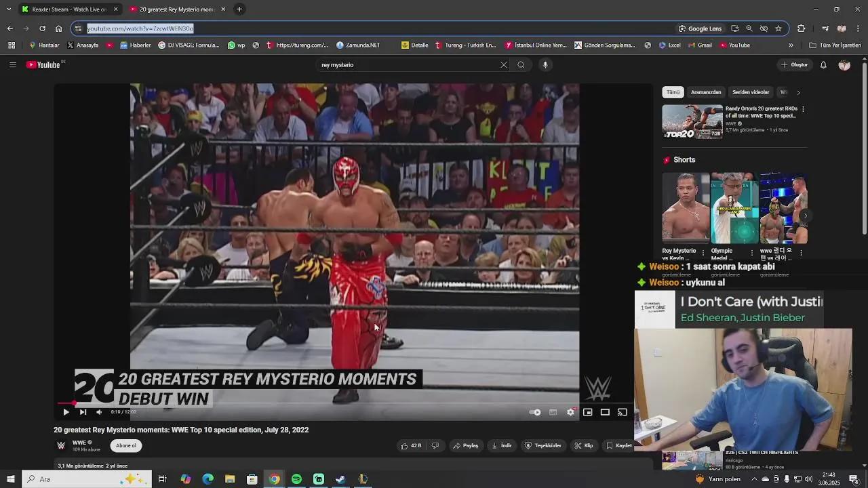Open the Olympic Medal short thumbnail

click(x=734, y=208)
